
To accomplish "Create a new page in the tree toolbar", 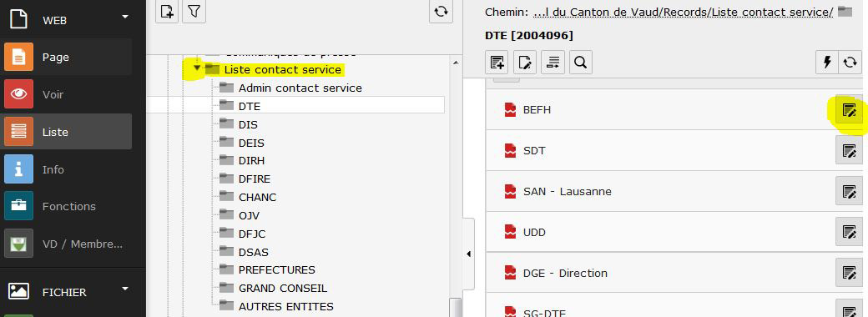I will click(167, 12).
